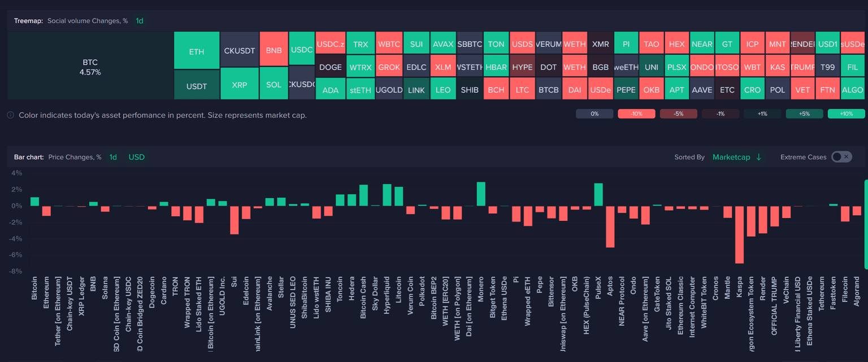
Task: Click the -10% red legend swatch
Action: coord(636,114)
